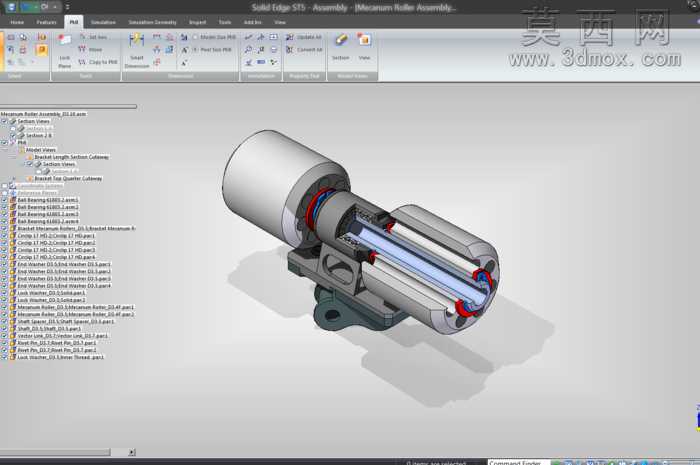
Task: Switch to the Simulation Geometry tab
Action: pos(152,22)
